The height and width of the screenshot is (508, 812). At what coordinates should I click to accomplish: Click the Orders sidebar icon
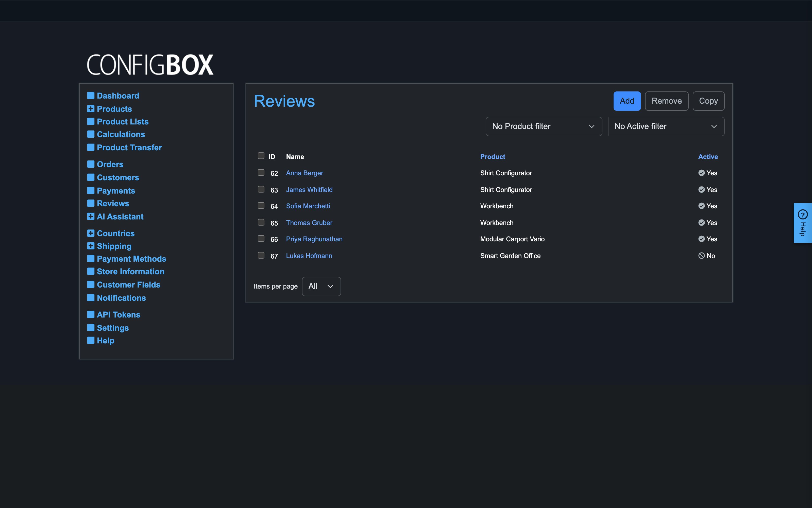point(91,164)
